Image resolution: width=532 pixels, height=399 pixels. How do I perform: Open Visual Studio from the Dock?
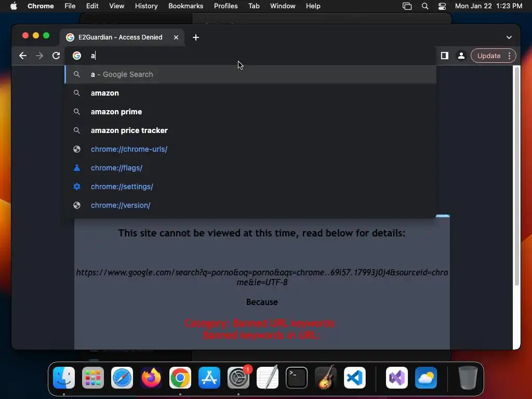pos(397,378)
